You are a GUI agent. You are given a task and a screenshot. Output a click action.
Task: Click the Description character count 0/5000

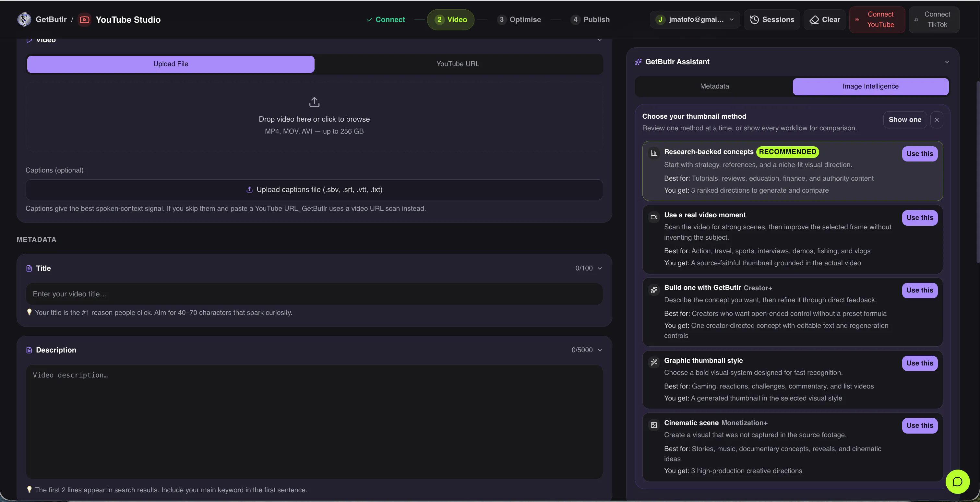(582, 350)
